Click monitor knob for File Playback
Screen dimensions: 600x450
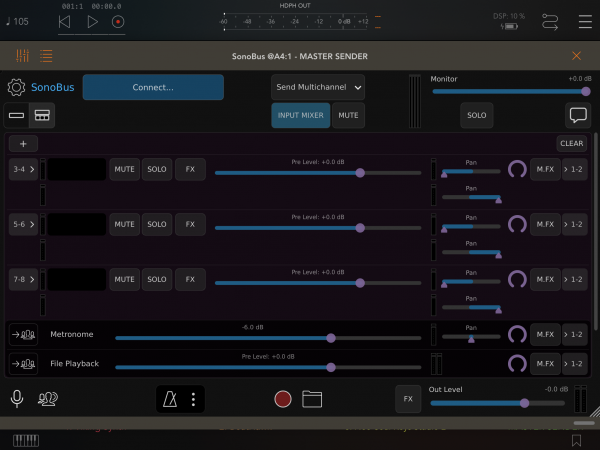tap(517, 364)
